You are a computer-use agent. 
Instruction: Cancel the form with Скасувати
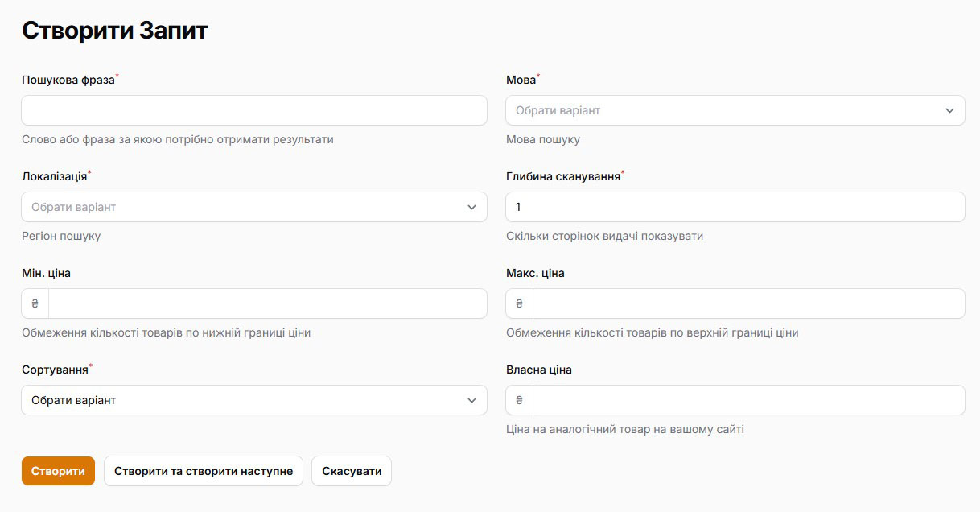coord(352,471)
